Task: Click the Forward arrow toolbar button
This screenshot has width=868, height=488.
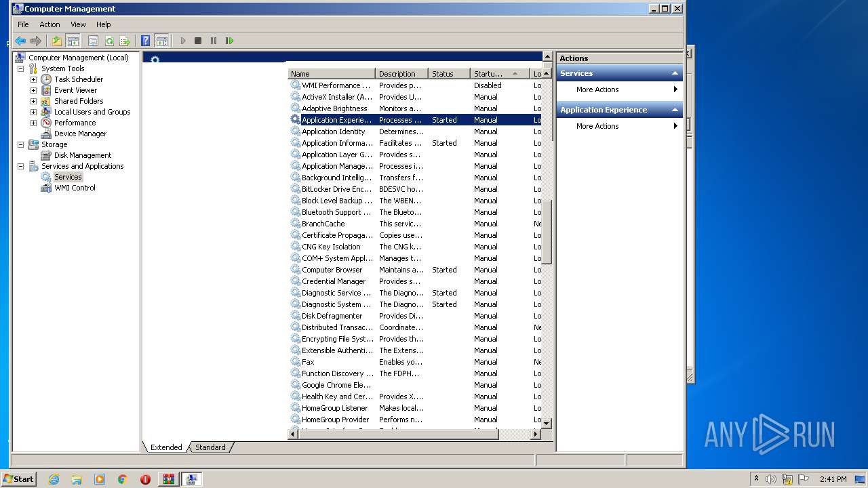Action: [x=36, y=41]
